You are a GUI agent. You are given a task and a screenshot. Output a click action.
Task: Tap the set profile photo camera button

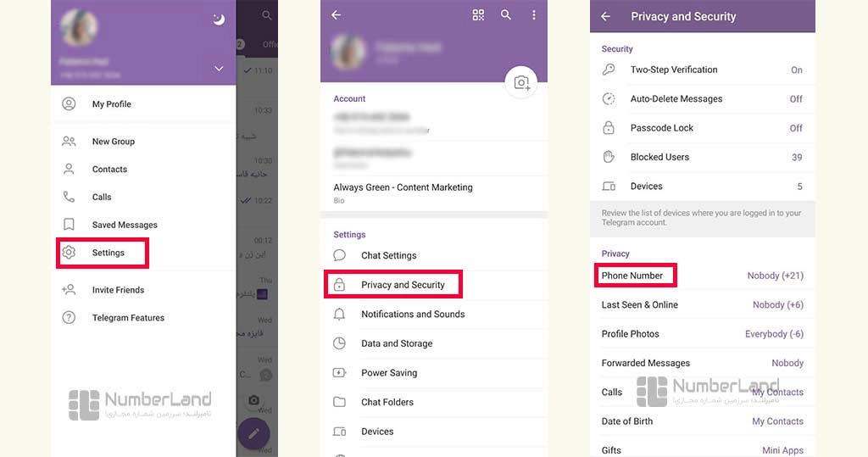point(521,82)
